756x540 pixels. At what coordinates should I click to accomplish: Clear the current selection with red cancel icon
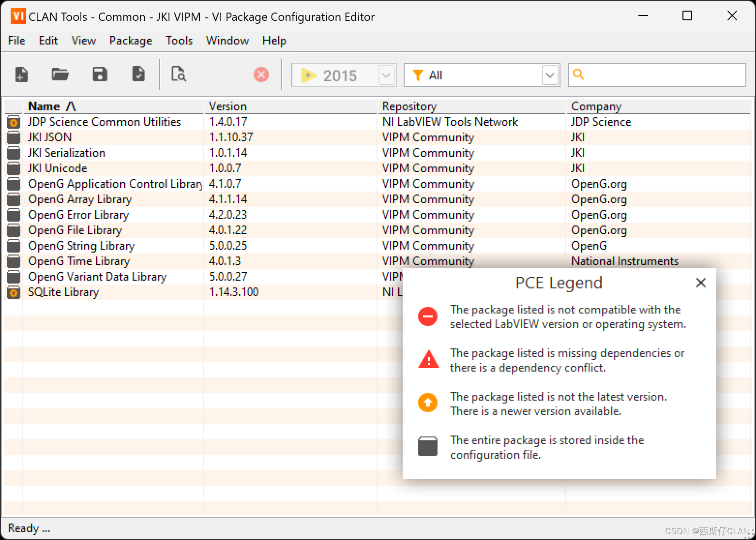[x=261, y=74]
